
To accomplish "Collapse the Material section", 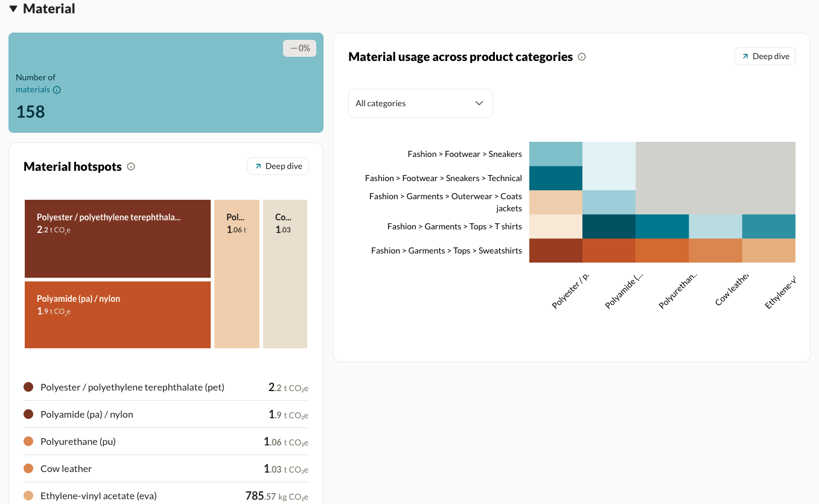I will 13,8.
